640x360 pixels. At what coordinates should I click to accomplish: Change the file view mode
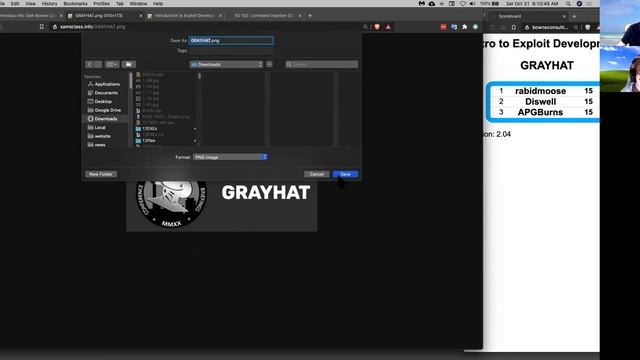(x=112, y=64)
